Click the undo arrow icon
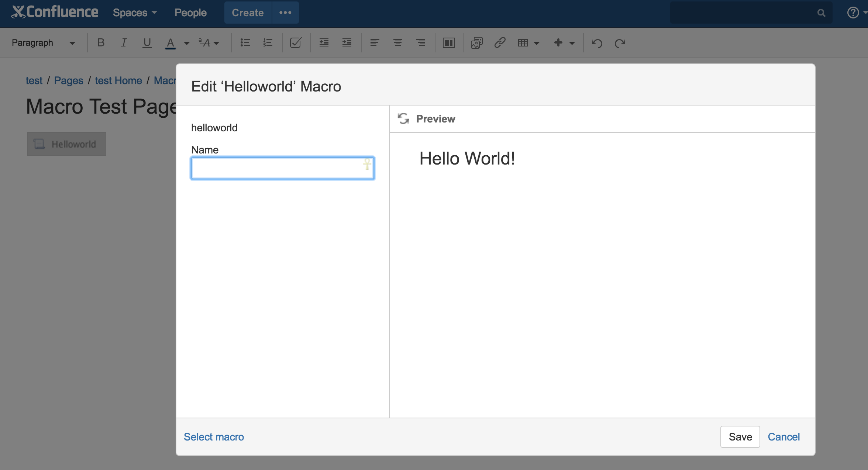 coord(597,43)
